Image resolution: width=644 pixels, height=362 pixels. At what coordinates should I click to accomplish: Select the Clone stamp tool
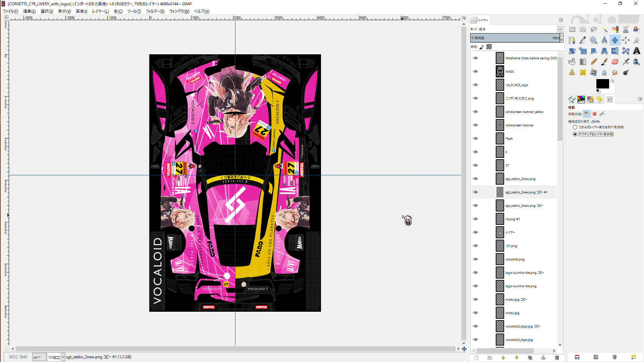[x=572, y=72]
